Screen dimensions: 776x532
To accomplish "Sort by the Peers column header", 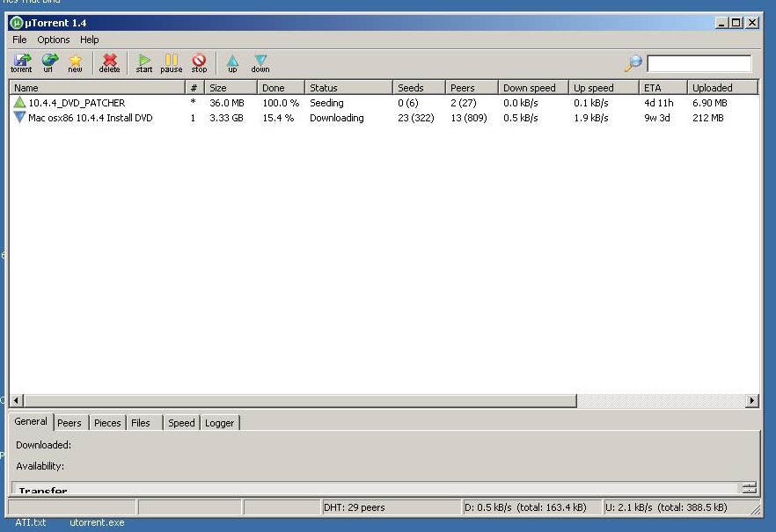I will [x=472, y=88].
